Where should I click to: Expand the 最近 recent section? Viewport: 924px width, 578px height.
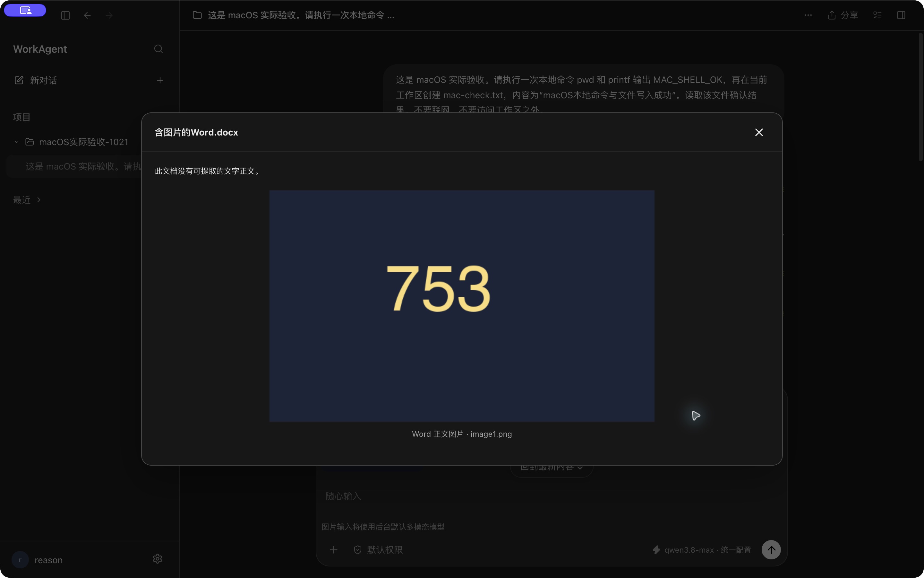tap(27, 199)
